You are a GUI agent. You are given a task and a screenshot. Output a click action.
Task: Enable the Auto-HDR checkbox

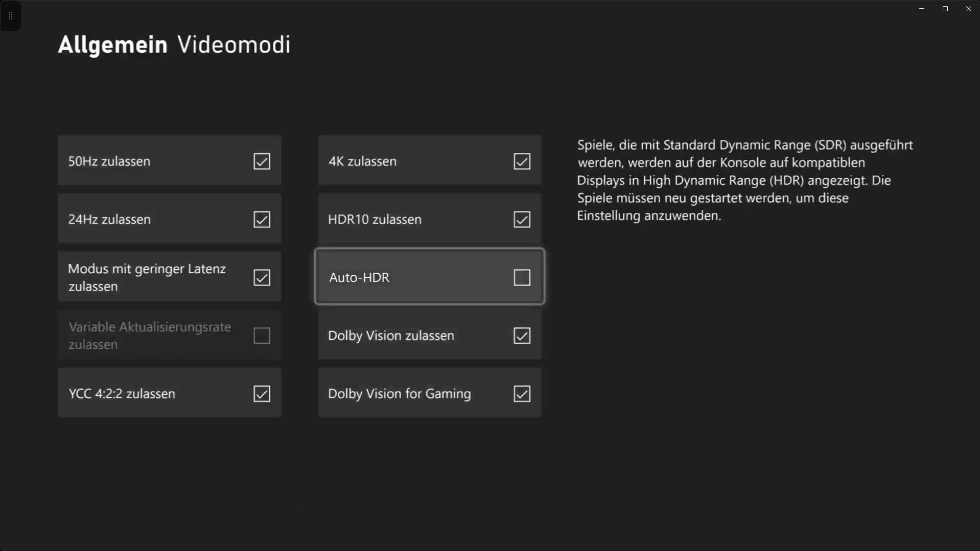[522, 278]
